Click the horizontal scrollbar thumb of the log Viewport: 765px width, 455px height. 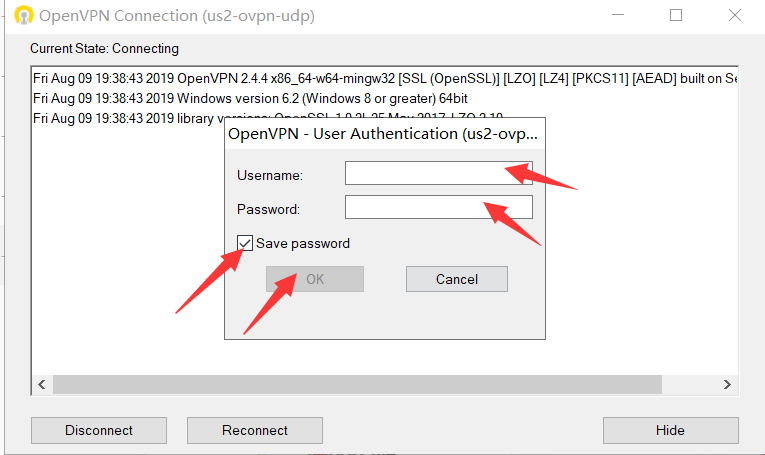coord(356,384)
